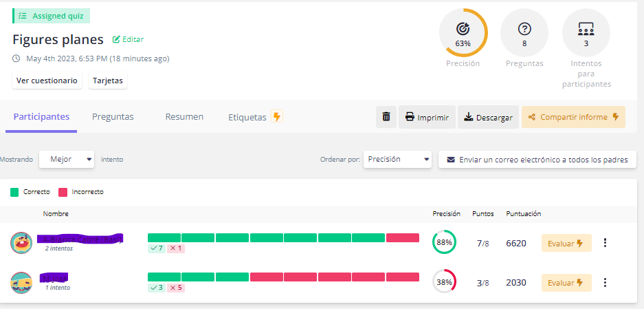644x309 pixels.
Task: Open the Mejor intento dropdown
Action: point(67,159)
